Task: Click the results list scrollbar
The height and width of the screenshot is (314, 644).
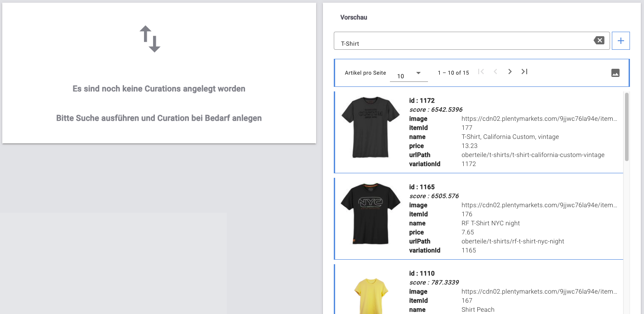Action: pos(627,127)
